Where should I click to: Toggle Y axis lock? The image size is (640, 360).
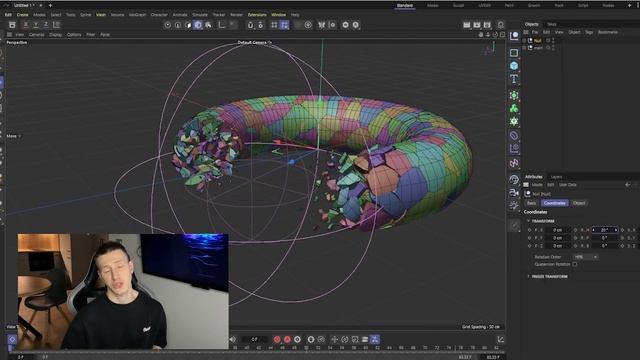(x=36, y=25)
